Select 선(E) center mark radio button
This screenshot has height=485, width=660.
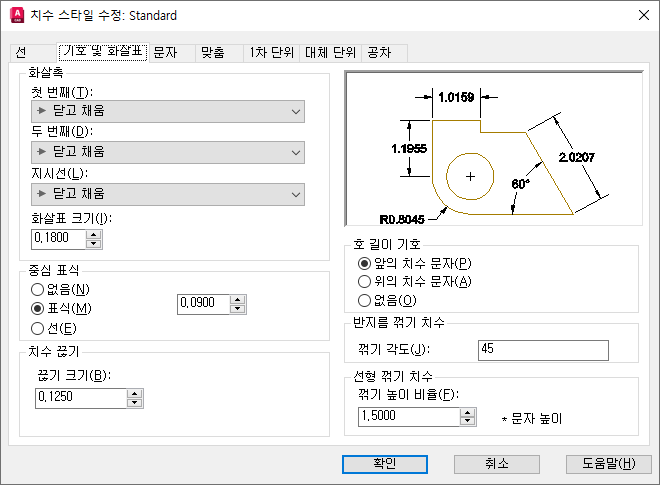point(54,328)
